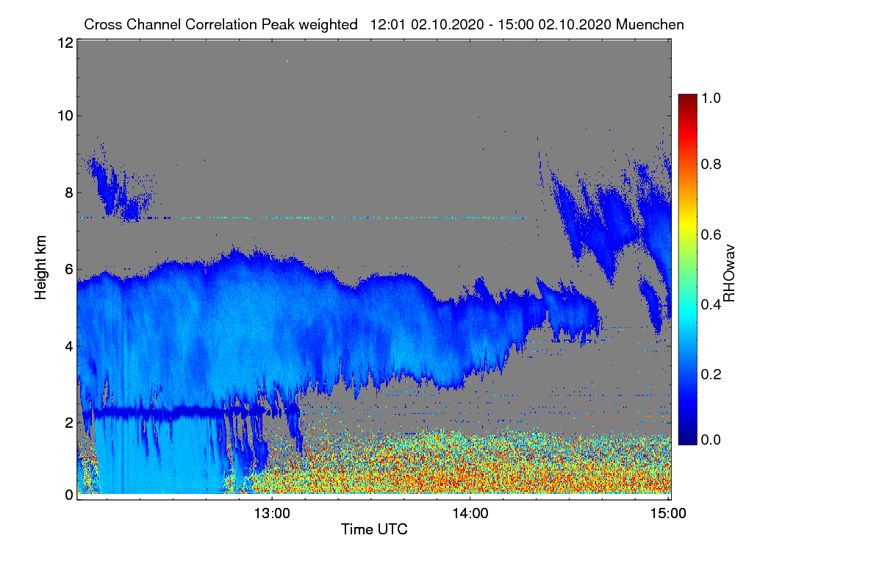Click the yellow band of the colorbar
This screenshot has height=588, width=882.
(x=687, y=224)
